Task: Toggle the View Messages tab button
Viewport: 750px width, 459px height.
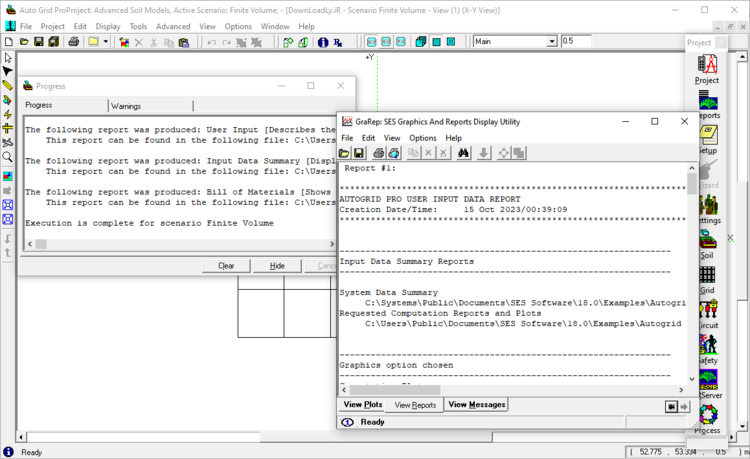Action: (477, 405)
